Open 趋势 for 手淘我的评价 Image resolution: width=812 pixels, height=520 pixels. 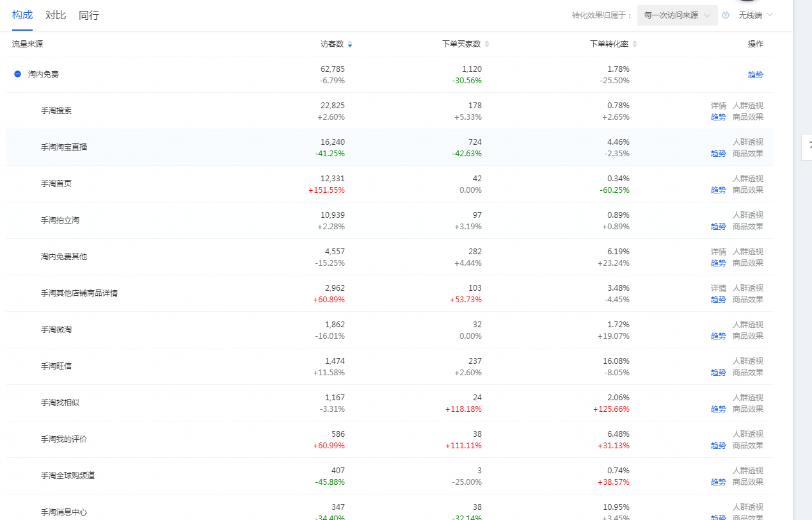click(719, 445)
